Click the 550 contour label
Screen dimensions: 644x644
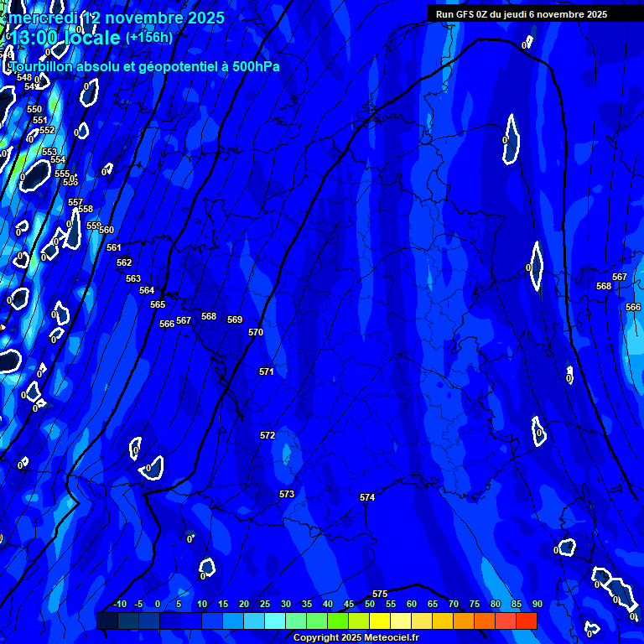(34, 109)
